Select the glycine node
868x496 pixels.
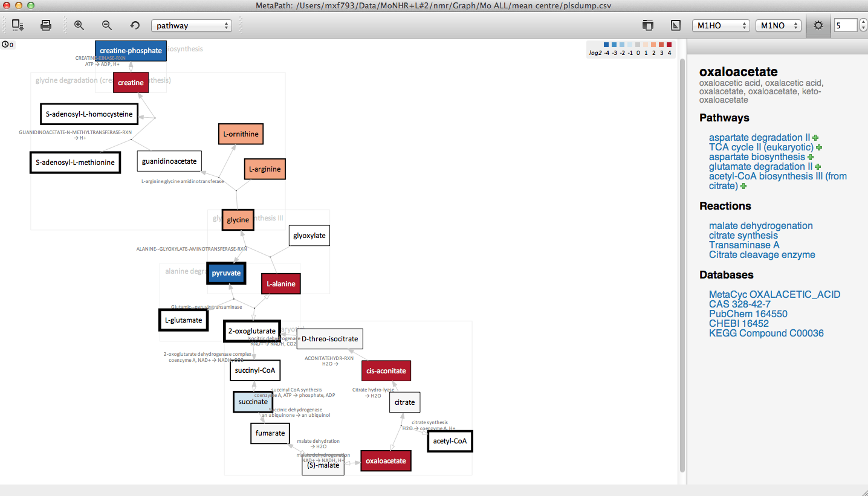[238, 220]
